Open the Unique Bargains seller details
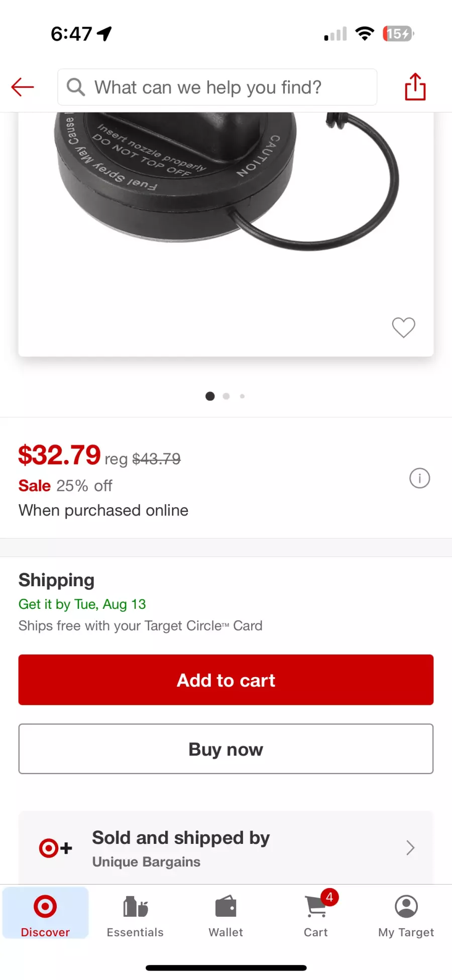The image size is (452, 980). point(146,862)
